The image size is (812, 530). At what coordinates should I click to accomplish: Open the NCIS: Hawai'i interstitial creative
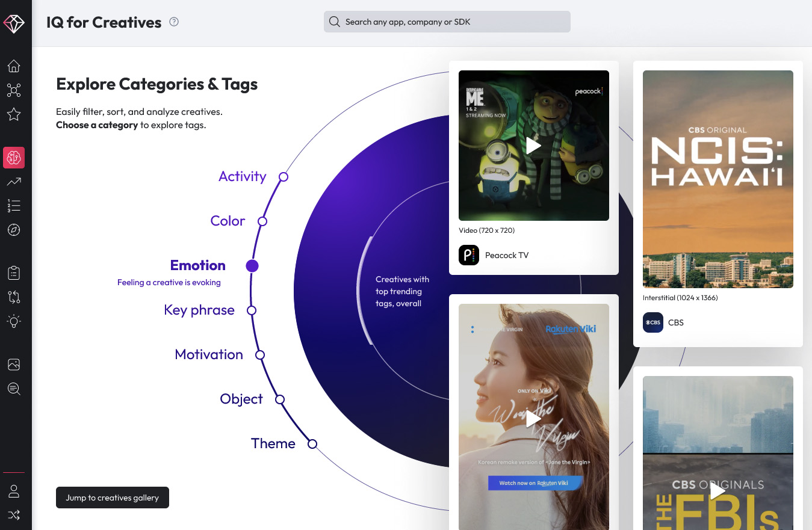pyautogui.click(x=718, y=179)
